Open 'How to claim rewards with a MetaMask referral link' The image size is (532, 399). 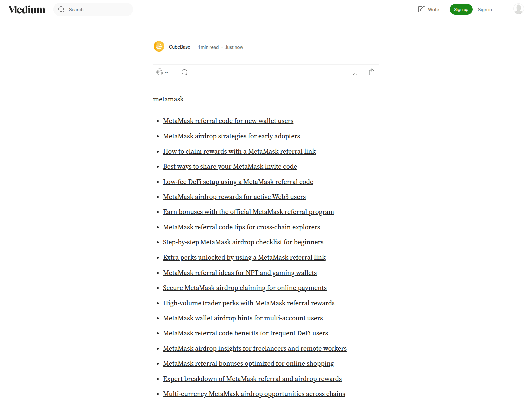tap(239, 152)
